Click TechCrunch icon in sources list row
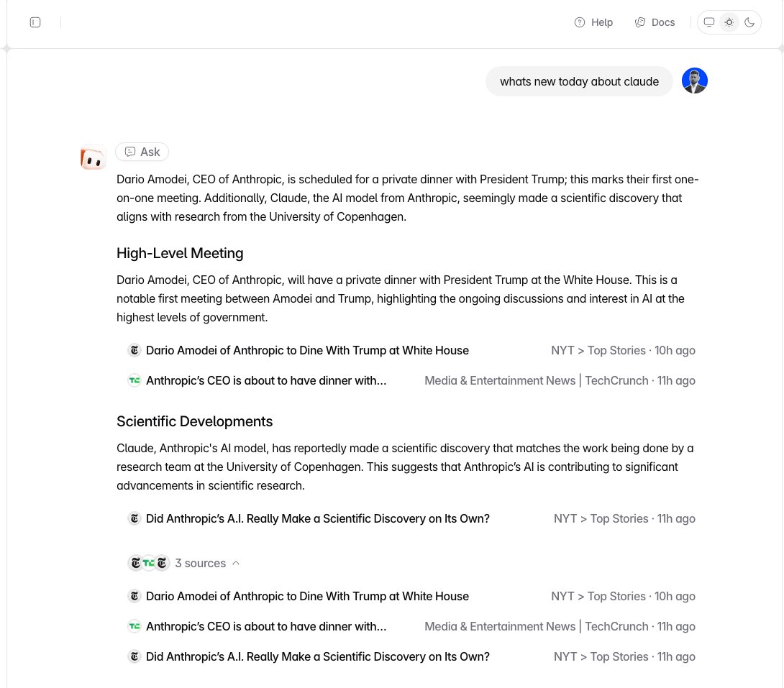 [x=134, y=627]
